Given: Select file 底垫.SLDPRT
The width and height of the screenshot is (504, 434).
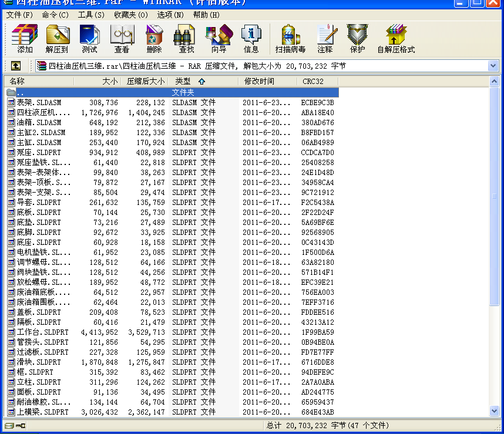Looking at the screenshot, I should 39,223.
